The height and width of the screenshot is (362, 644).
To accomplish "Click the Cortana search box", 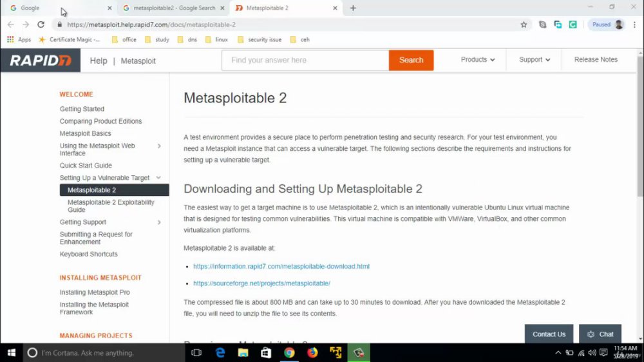I will click(104, 352).
